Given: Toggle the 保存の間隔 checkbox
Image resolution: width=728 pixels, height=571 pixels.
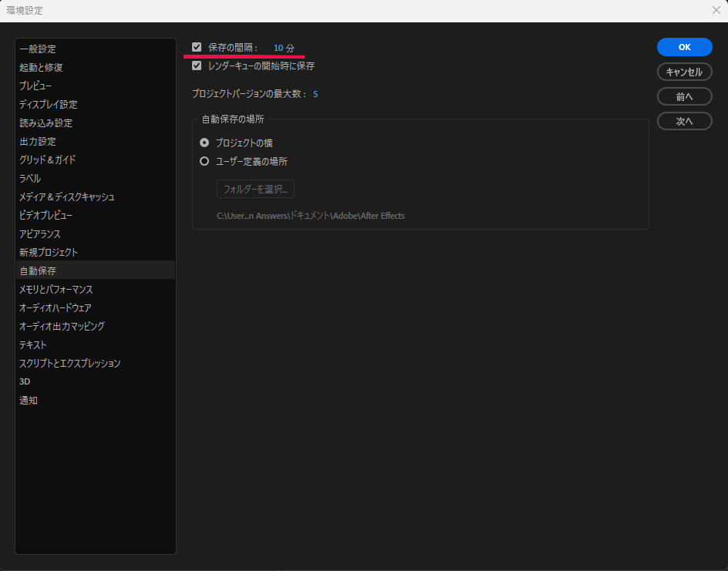Looking at the screenshot, I should [197, 48].
